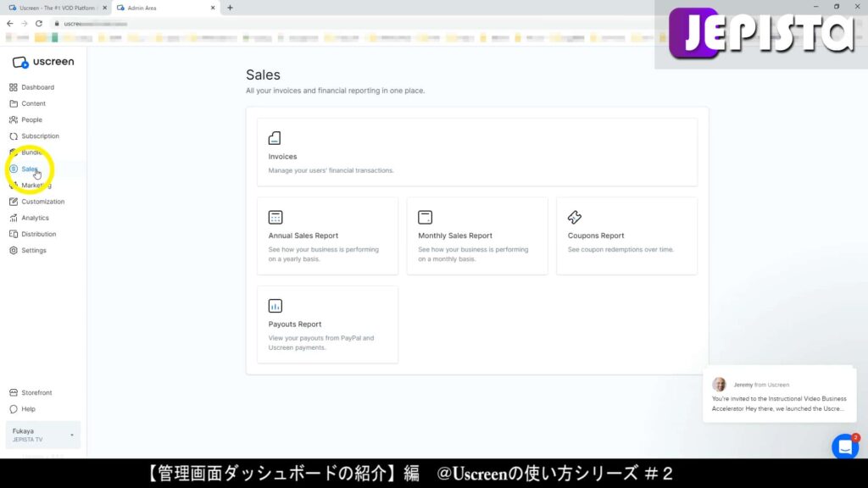Click the Content folder icon

pyautogui.click(x=14, y=103)
